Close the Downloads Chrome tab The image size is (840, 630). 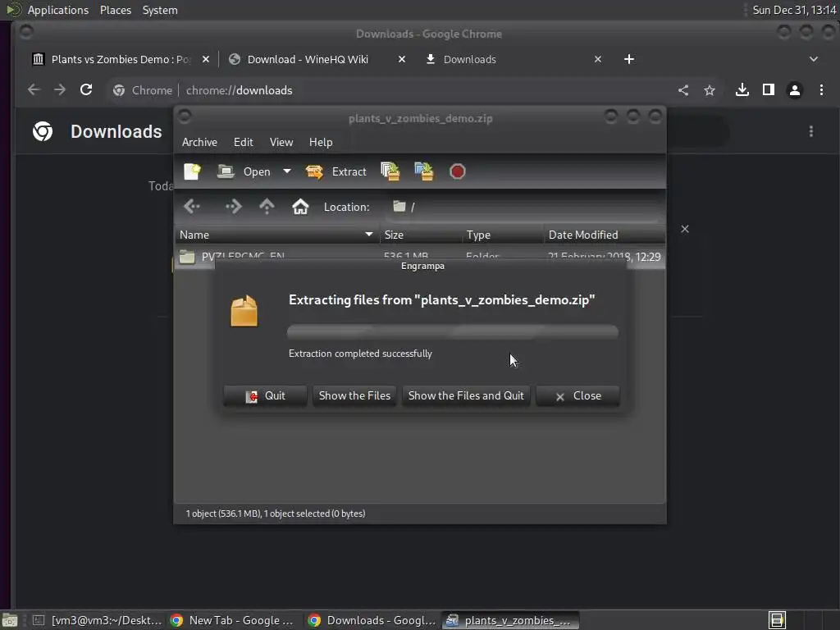click(598, 59)
